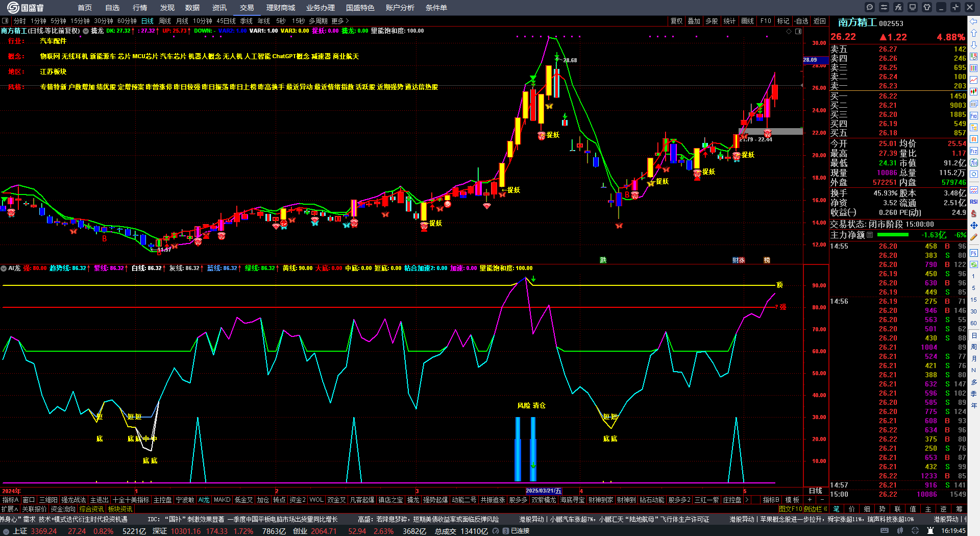Click the keyboard icon in status bar
980x536 pixels.
pos(885,531)
